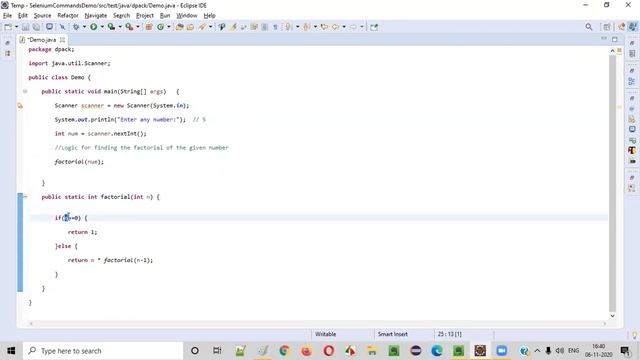
Task: Click cursor position '25 : 13' in status bar
Action: click(449, 334)
